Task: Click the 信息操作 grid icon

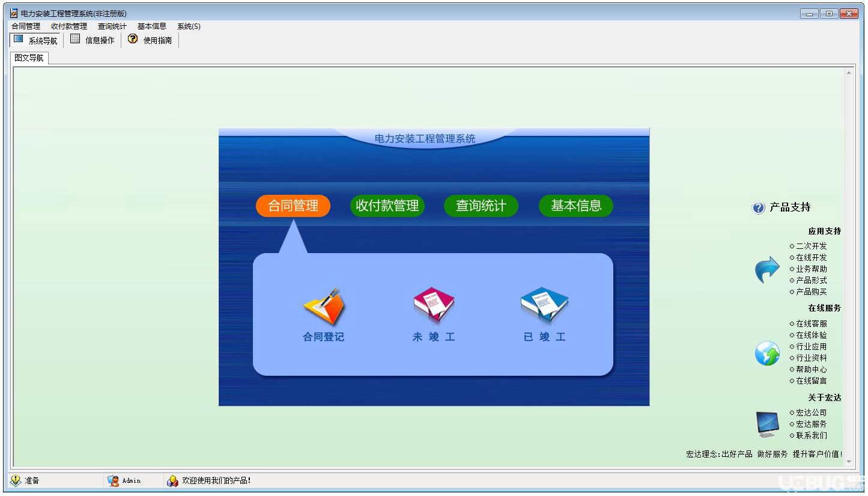Action: pos(75,39)
